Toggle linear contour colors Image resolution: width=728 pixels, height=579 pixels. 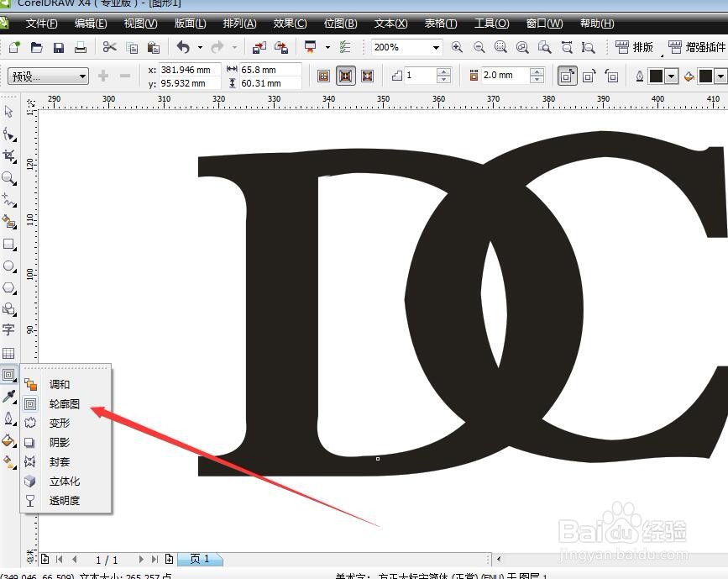click(567, 76)
